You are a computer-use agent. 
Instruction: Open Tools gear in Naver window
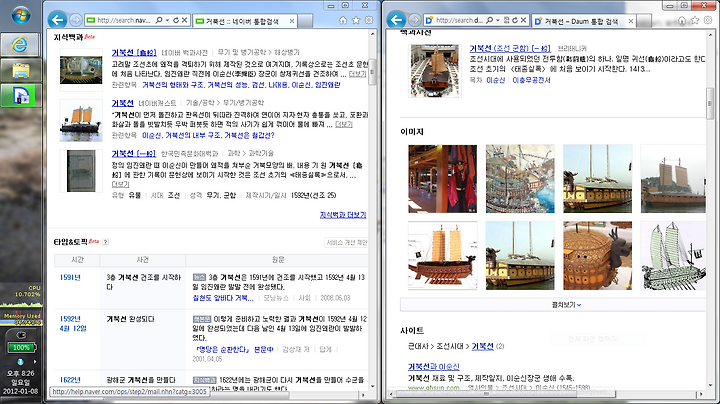[x=369, y=20]
